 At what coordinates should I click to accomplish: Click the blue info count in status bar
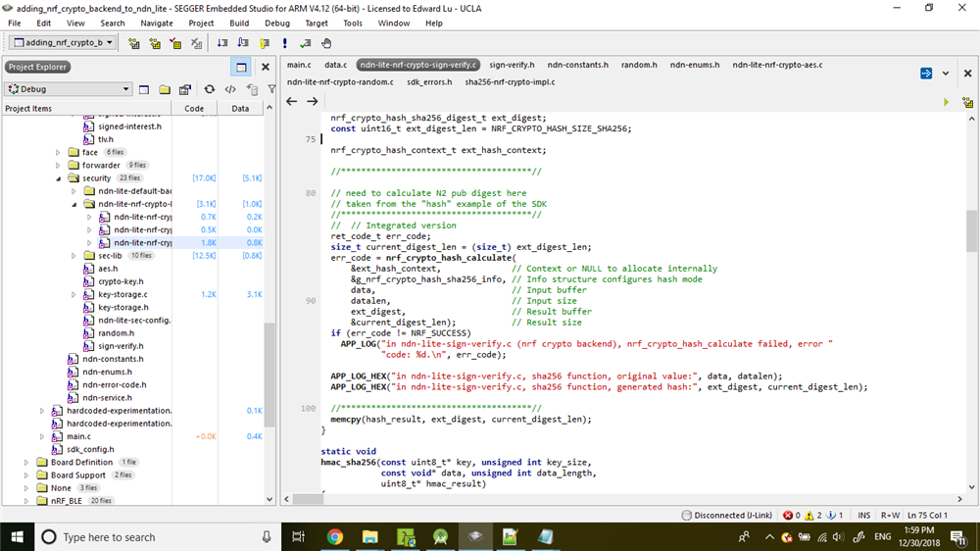coord(834,516)
